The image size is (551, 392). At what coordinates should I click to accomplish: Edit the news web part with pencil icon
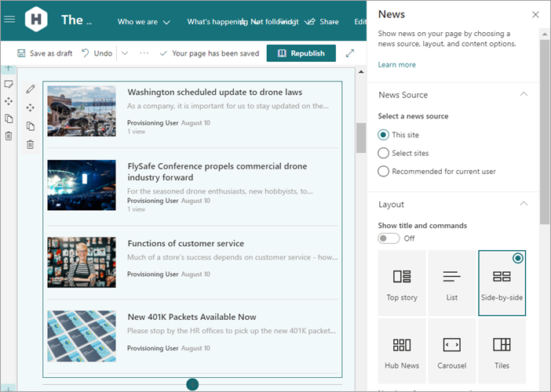click(x=31, y=89)
